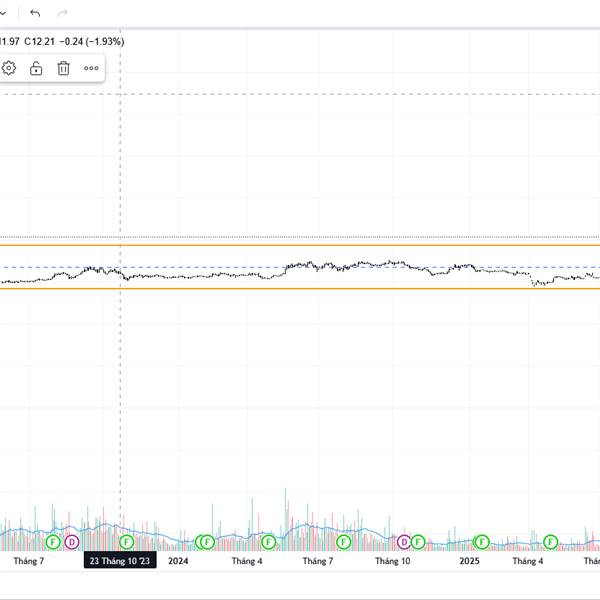600x600 pixels.
Task: Click the F marker right beside Tháng 10's purple D
Action: pyautogui.click(x=418, y=542)
